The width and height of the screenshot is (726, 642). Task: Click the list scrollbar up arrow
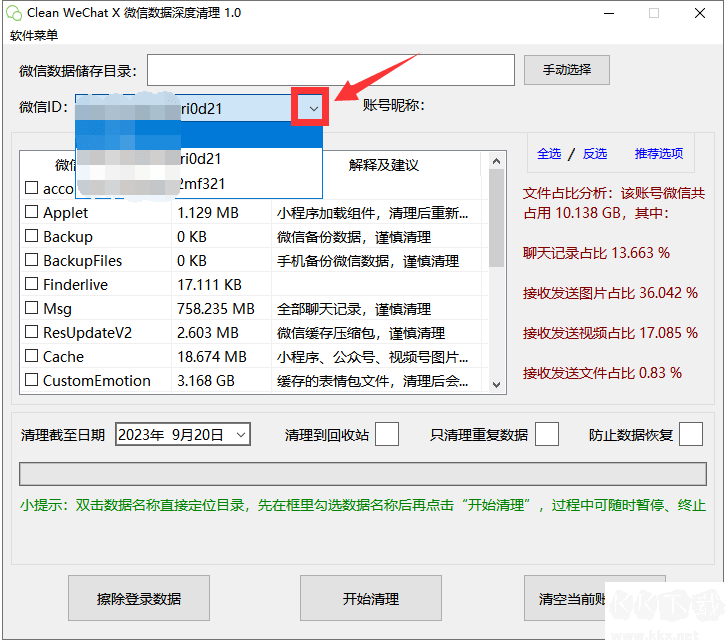click(496, 161)
